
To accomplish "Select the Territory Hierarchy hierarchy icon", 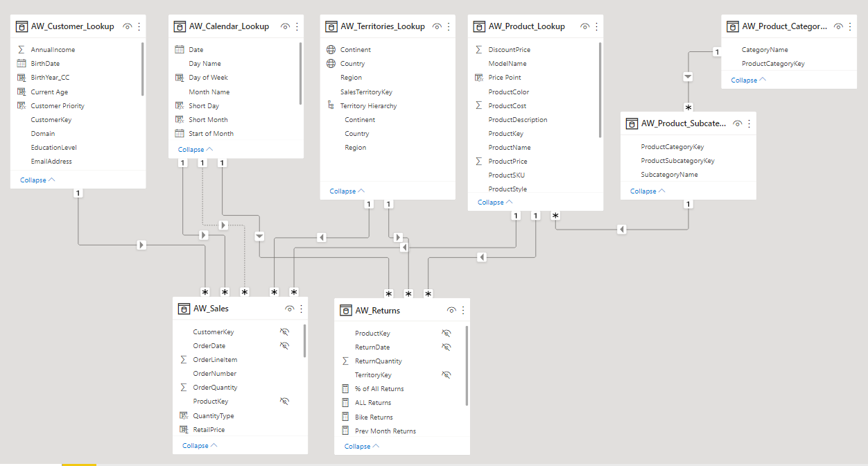I will (x=332, y=105).
